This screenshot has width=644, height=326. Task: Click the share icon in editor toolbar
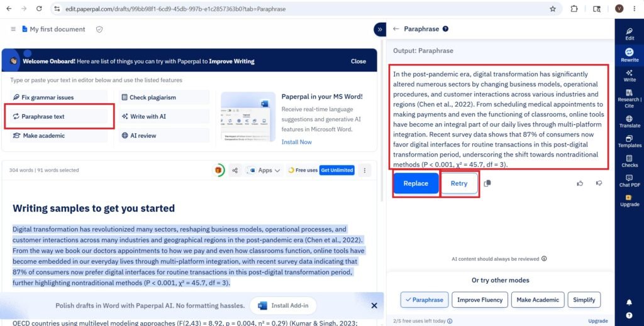point(235,170)
